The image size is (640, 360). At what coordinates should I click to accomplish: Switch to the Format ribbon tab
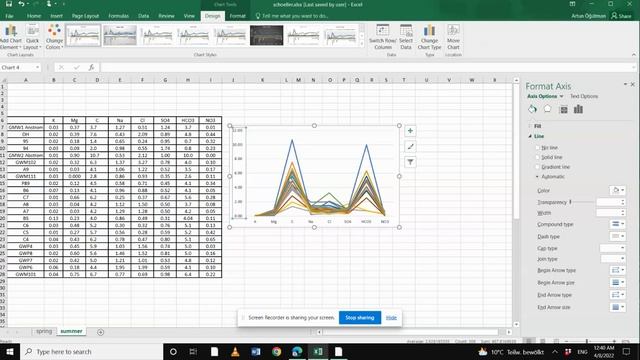(237, 16)
